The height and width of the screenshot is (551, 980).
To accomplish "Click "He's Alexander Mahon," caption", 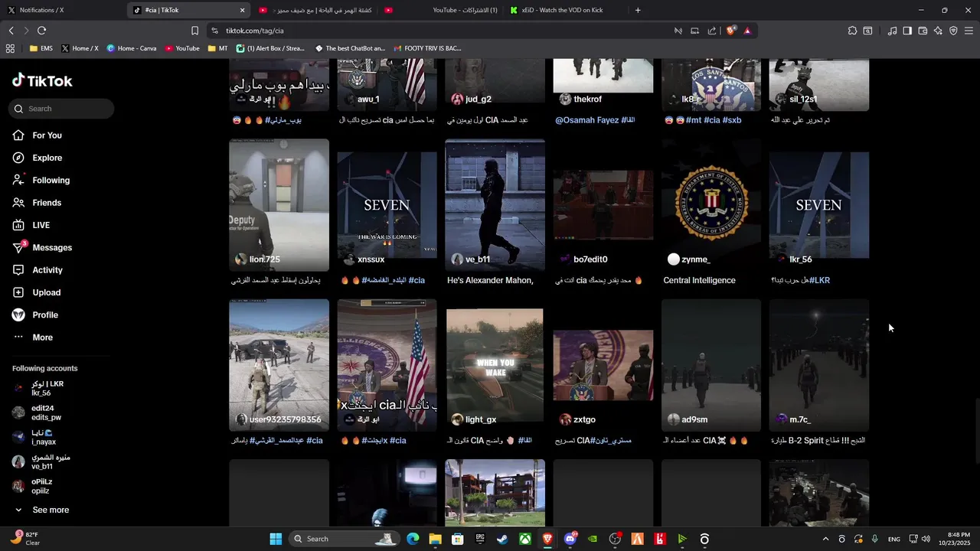I will coord(490,280).
